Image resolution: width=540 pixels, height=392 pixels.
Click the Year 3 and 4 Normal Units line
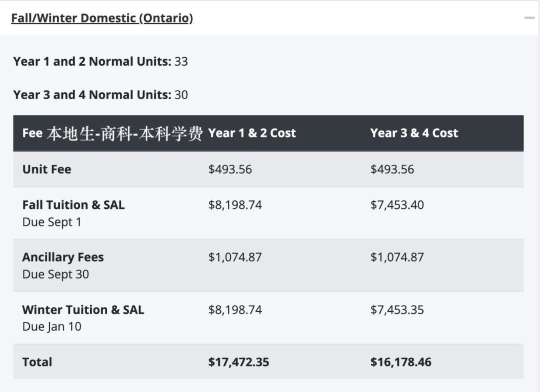point(100,95)
